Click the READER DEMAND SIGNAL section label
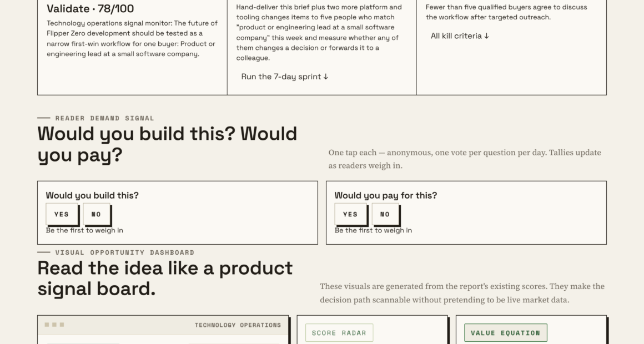644x344 pixels. [105, 118]
